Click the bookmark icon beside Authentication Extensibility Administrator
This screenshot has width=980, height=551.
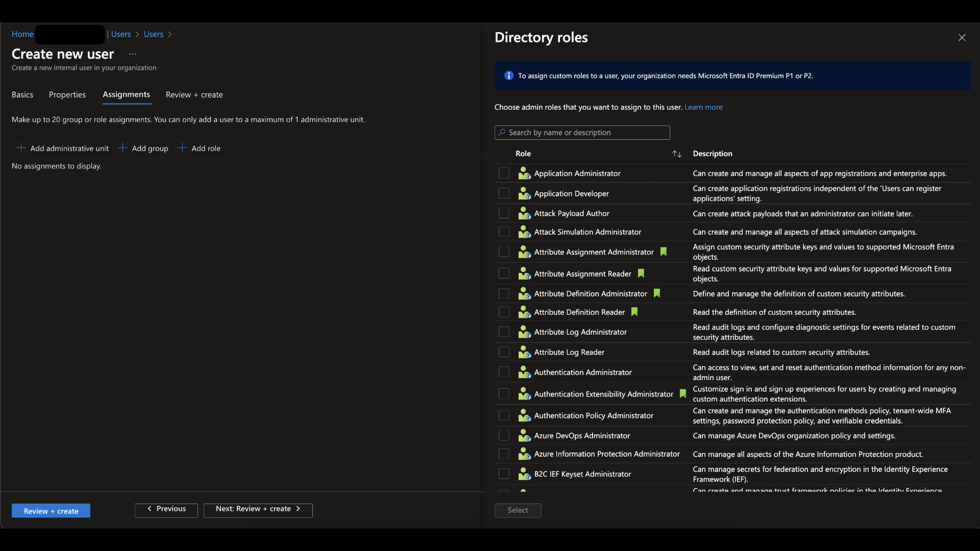[683, 394]
